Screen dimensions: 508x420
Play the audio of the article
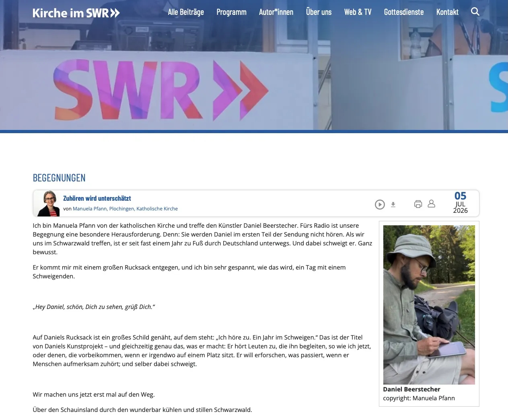380,204
